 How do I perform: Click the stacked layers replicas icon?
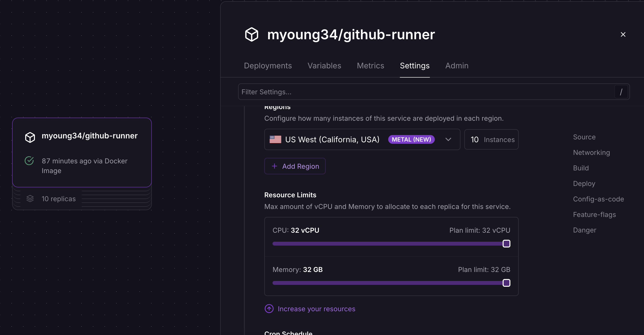(x=30, y=199)
